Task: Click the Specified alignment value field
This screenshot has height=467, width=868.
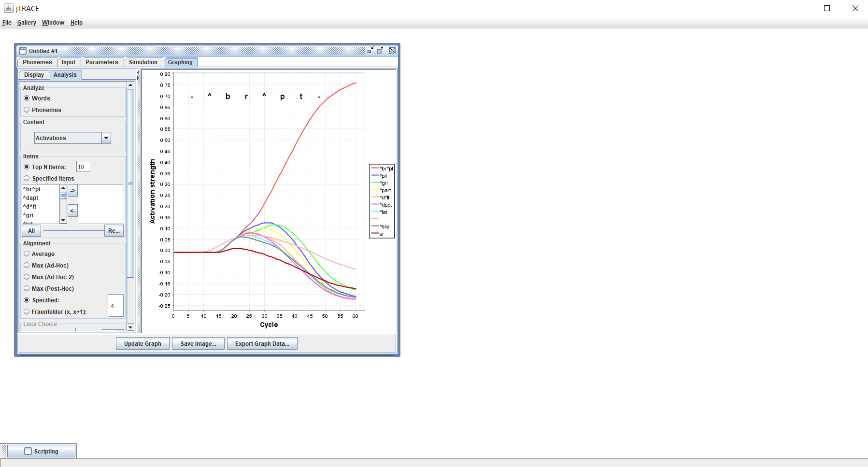Action: (115, 306)
